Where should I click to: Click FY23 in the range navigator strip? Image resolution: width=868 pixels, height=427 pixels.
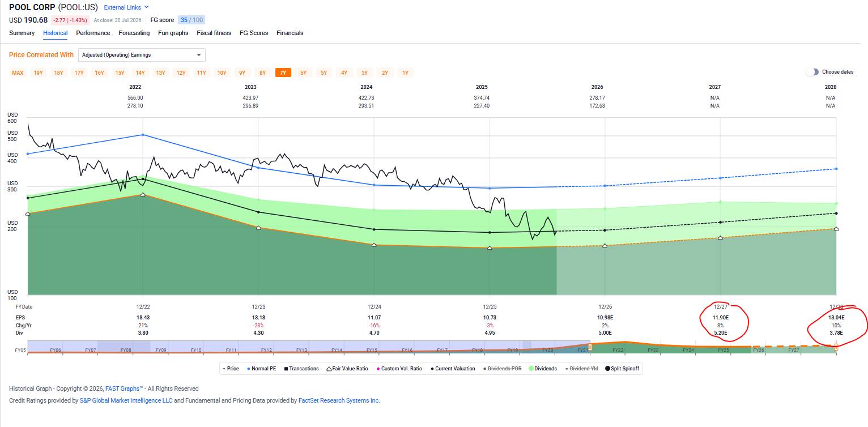coord(653,351)
